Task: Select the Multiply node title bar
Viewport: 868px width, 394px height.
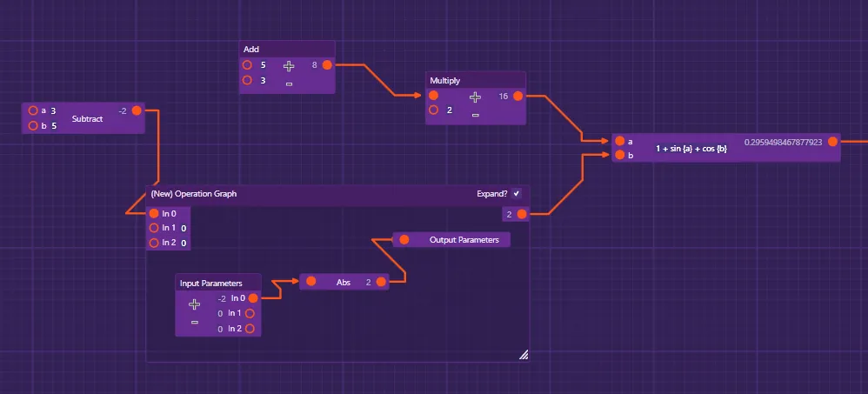Action: (476, 80)
